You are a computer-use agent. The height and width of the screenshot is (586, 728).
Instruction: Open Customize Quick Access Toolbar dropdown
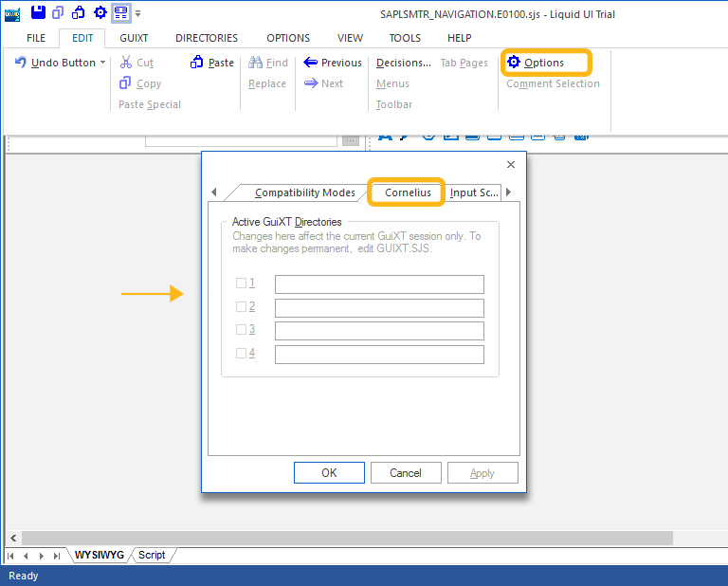pyautogui.click(x=138, y=13)
